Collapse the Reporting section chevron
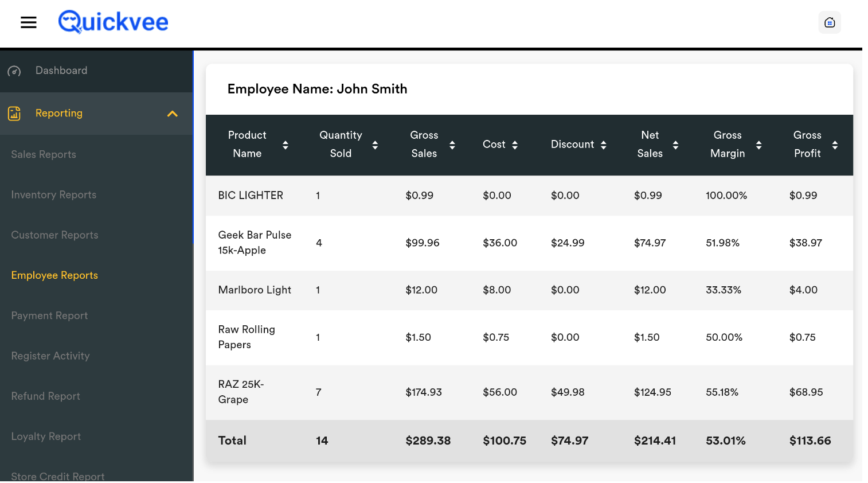The width and height of the screenshot is (868, 483). 172,114
